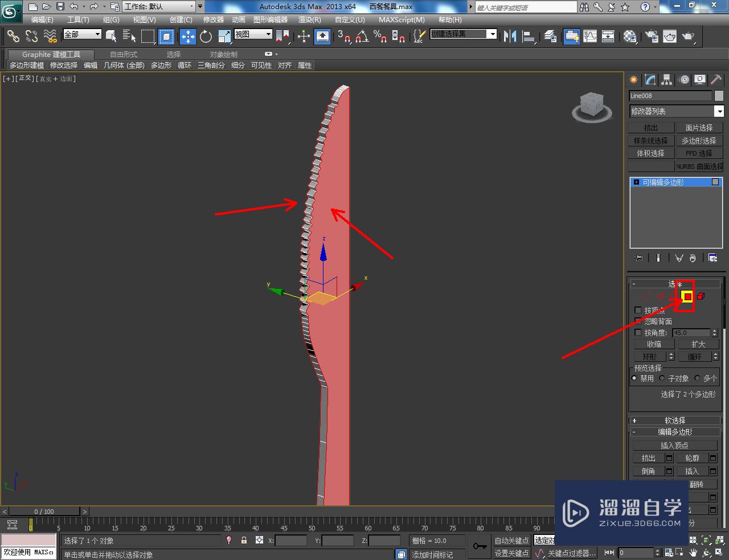Switch to the 对象绘制 ribbon tab
729x560 pixels.
[223, 55]
